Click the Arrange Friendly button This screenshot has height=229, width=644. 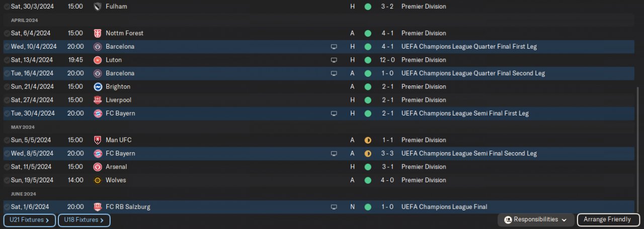(x=608, y=219)
